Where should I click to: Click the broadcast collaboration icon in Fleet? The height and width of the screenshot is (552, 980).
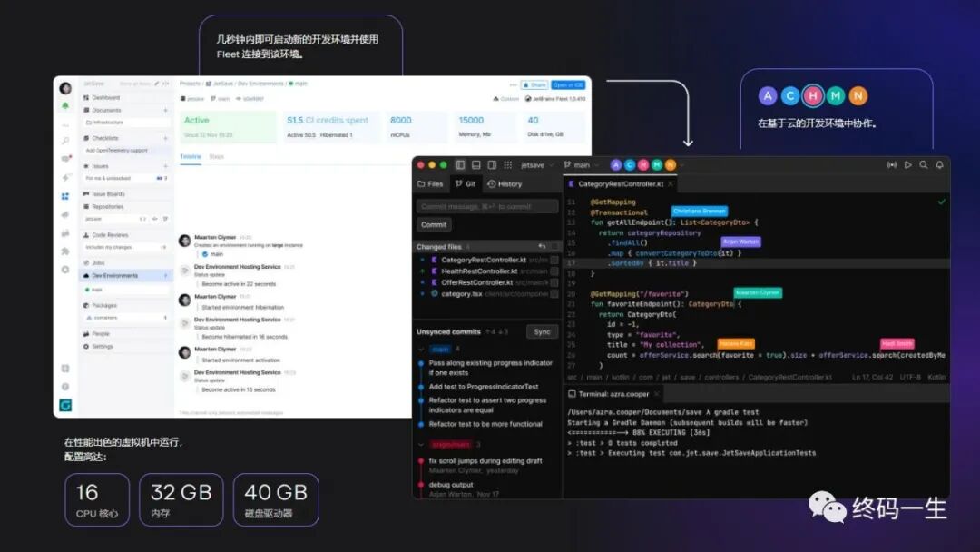(x=892, y=165)
